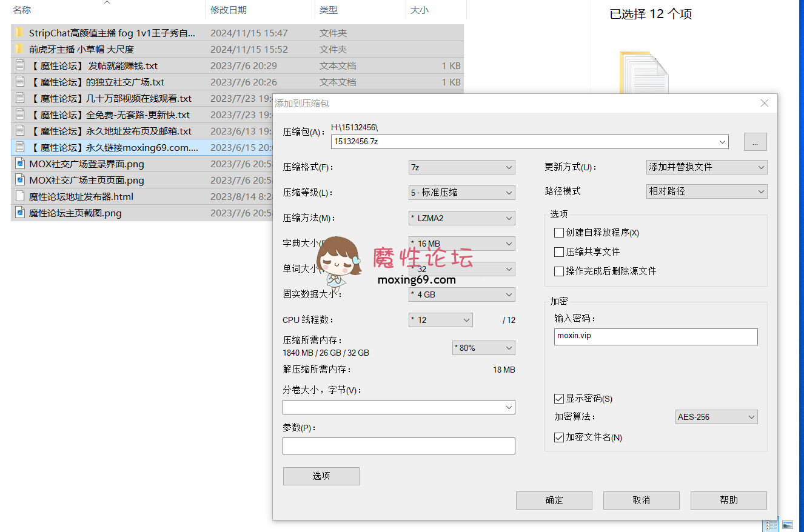
Task: Open the 压缩格式 dropdown showing 7z
Action: (x=462, y=167)
